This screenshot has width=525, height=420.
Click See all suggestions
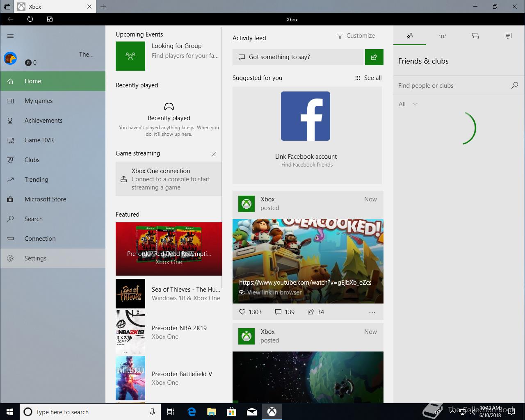tap(368, 78)
